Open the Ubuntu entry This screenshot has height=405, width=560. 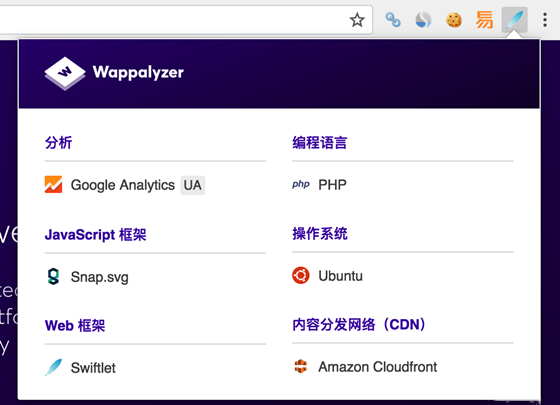click(327, 276)
